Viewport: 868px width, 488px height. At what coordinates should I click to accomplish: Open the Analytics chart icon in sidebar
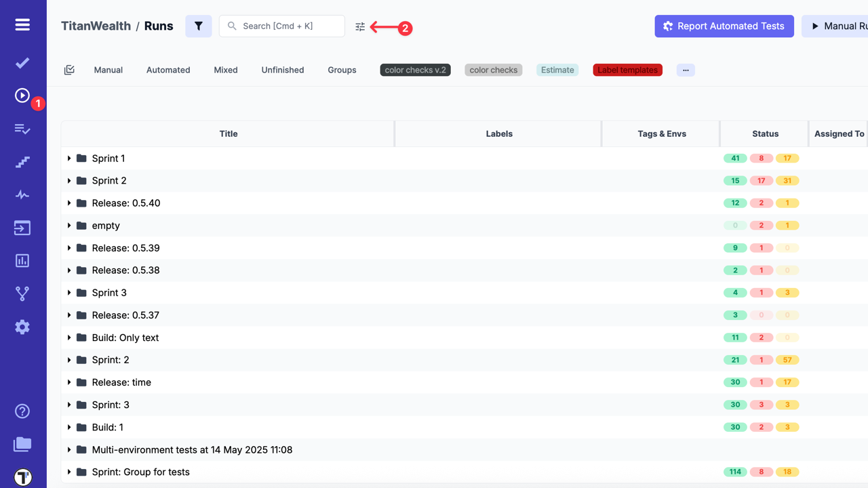pos(22,261)
